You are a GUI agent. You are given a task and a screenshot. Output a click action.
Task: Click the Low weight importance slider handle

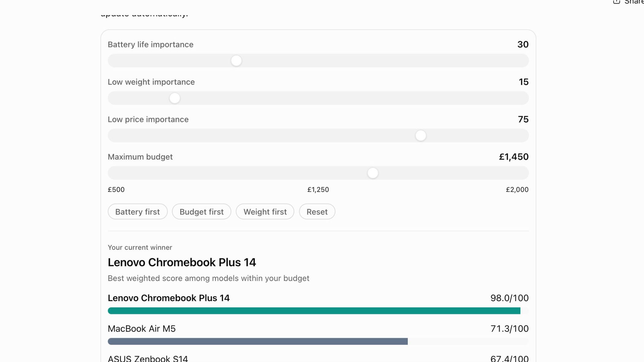point(175,98)
